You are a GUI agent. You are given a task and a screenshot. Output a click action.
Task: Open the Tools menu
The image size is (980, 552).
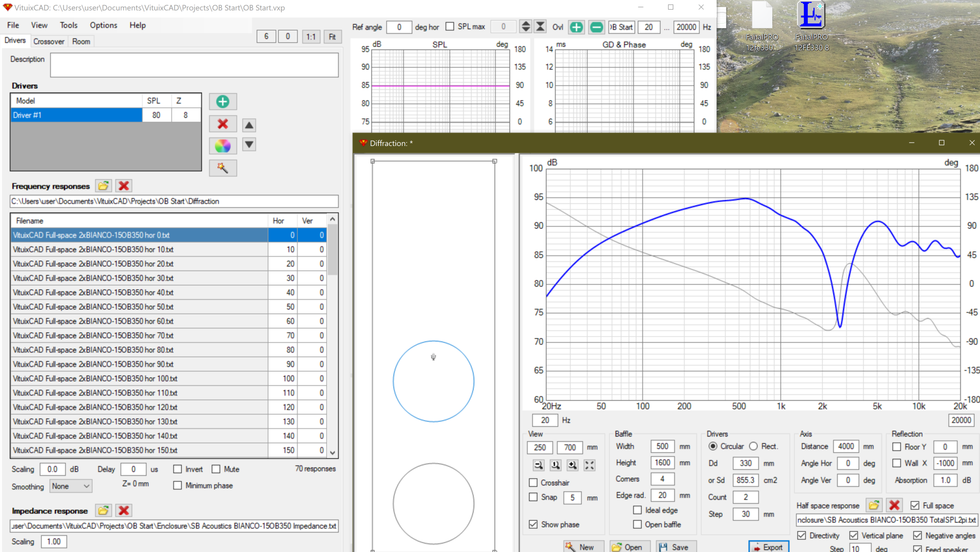pyautogui.click(x=68, y=25)
